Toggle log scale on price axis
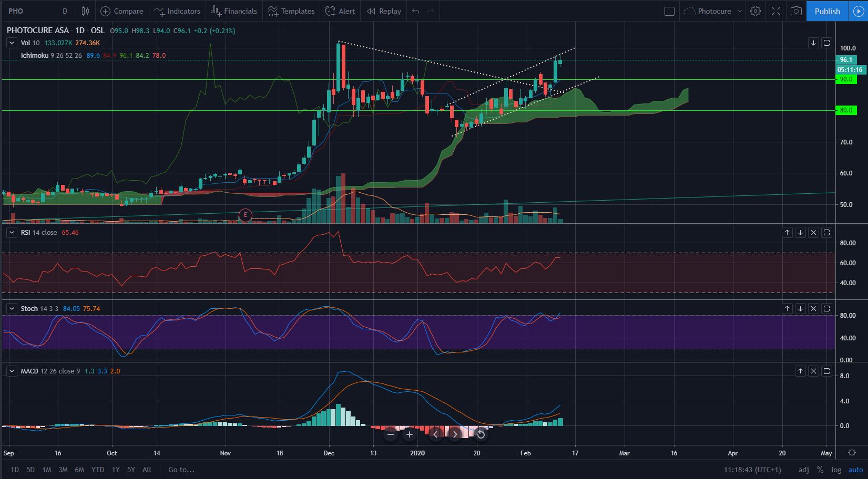 [x=836, y=470]
